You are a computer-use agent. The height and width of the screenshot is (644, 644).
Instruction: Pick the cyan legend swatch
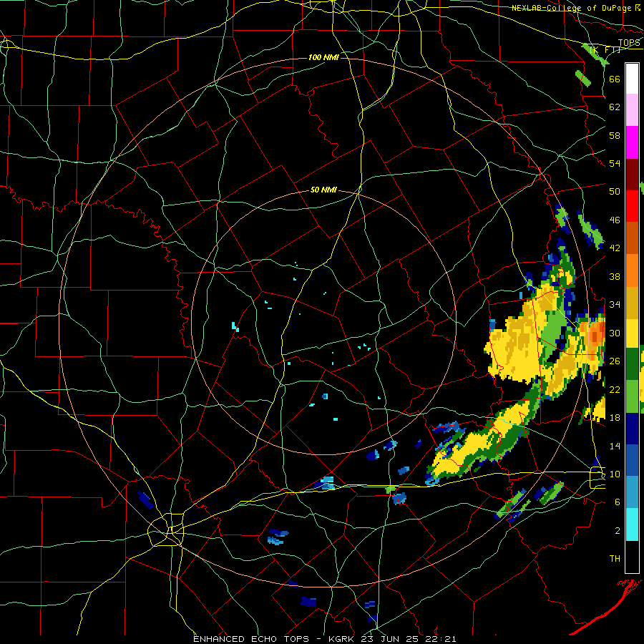pos(632,525)
